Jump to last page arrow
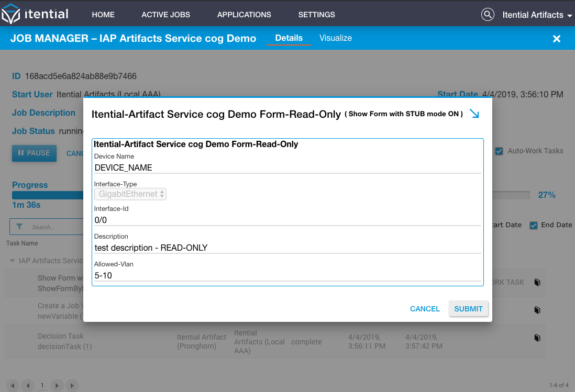Screen dimensions: 575x392 pyautogui.click(x=72, y=385)
